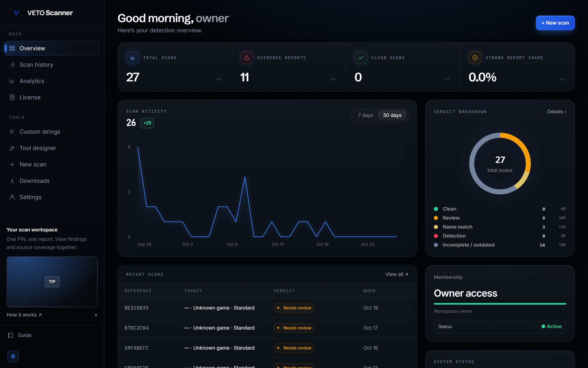588x368 pixels.
Task: Open the Guide book icon link
Action: [x=11, y=335]
